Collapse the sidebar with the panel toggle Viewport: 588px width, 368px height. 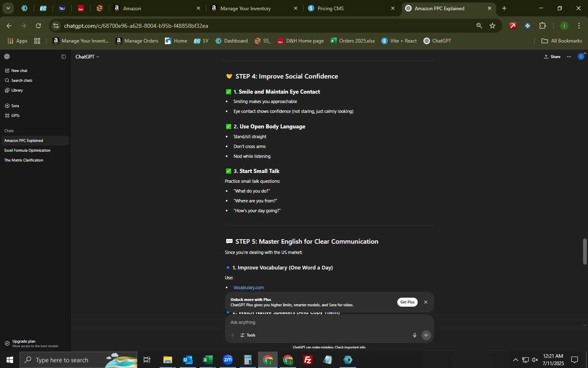(x=63, y=57)
